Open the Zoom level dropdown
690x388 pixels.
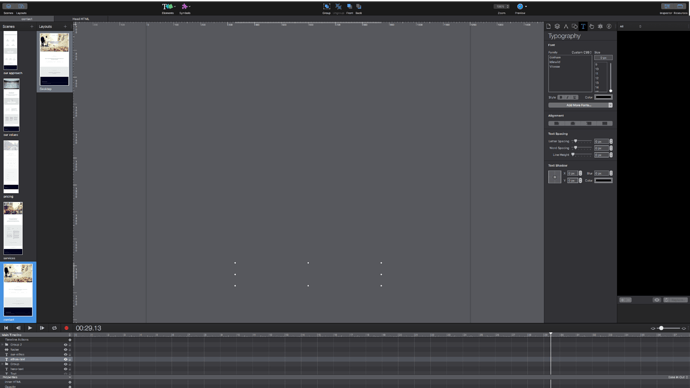point(502,7)
